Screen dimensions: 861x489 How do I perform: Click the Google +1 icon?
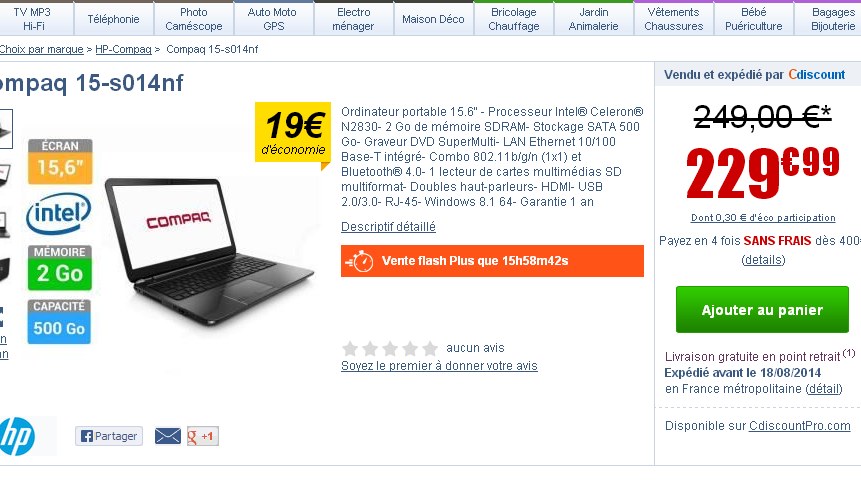point(203,436)
